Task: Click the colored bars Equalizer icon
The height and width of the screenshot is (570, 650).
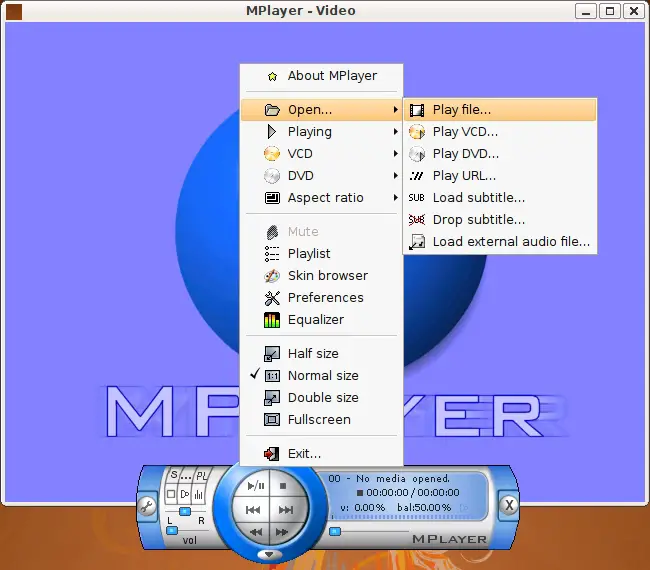Action: [x=272, y=320]
